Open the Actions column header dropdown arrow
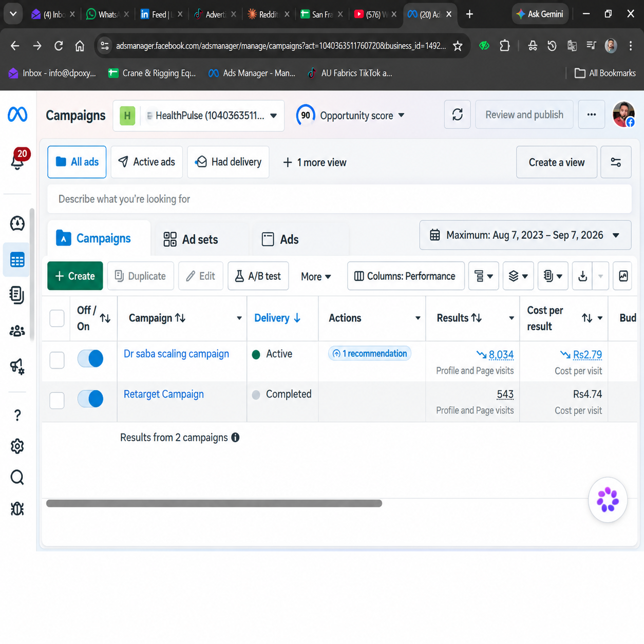644x644 pixels. pyautogui.click(x=418, y=318)
